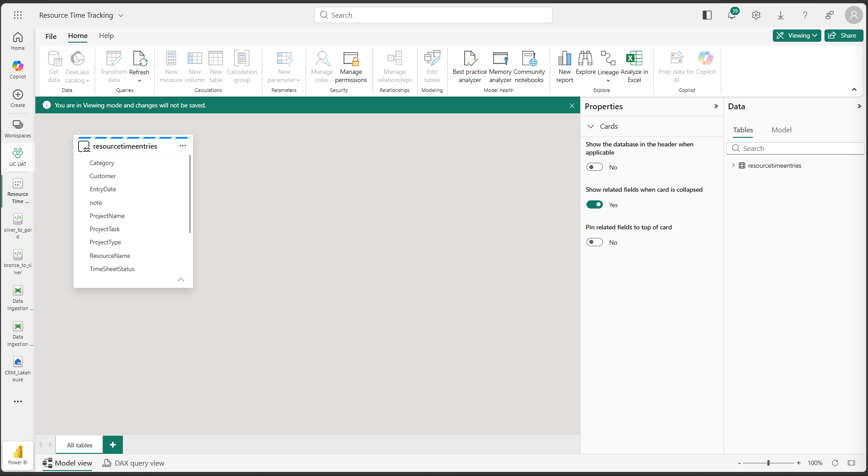Viewport: 868px width, 476px height.
Task: Click the top Search box
Action: pos(433,15)
